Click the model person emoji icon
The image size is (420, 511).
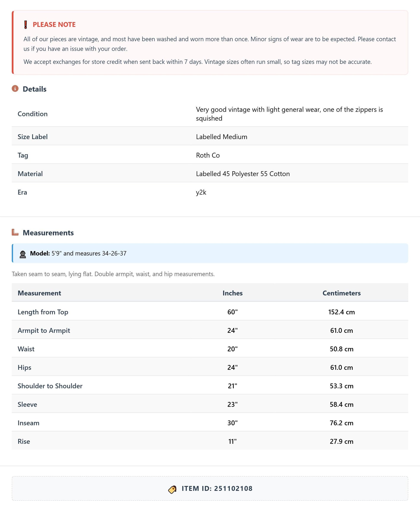(x=23, y=254)
